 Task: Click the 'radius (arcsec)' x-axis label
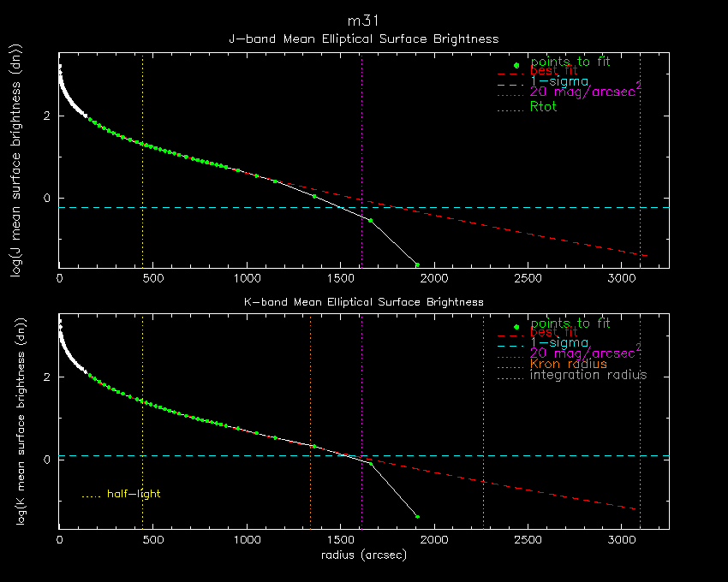363,555
